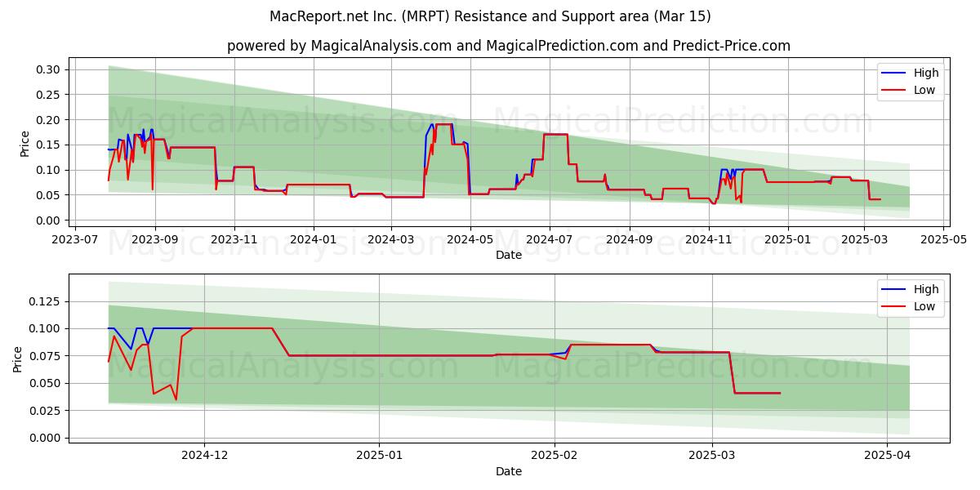The image size is (980, 490).
Task: Click the 'Date' x-axis label under the bottom chart
Action: pyautogui.click(x=509, y=471)
